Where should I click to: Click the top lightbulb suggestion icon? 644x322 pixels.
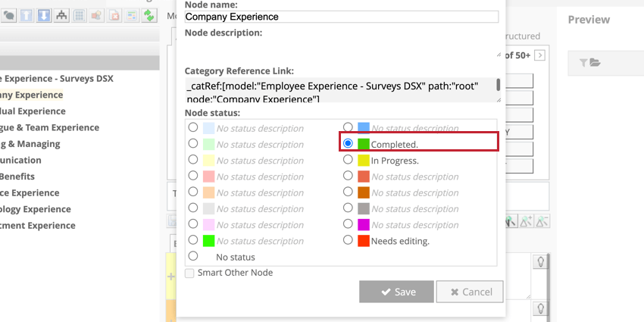542,262
